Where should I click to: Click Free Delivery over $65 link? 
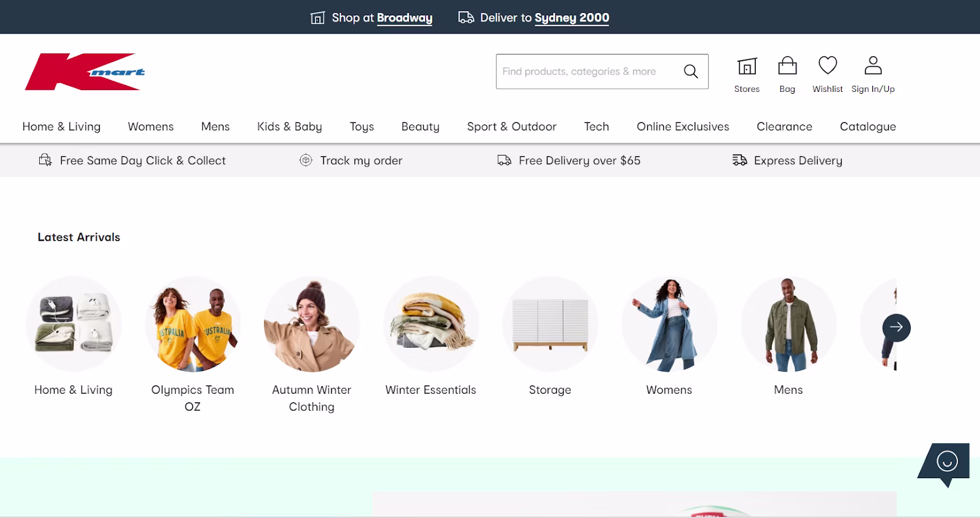tap(579, 160)
